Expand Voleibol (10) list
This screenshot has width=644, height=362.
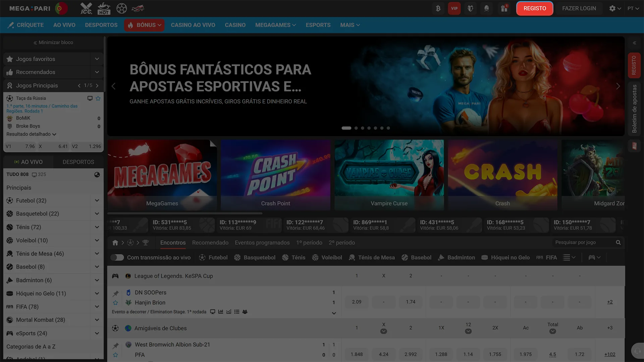click(x=97, y=240)
